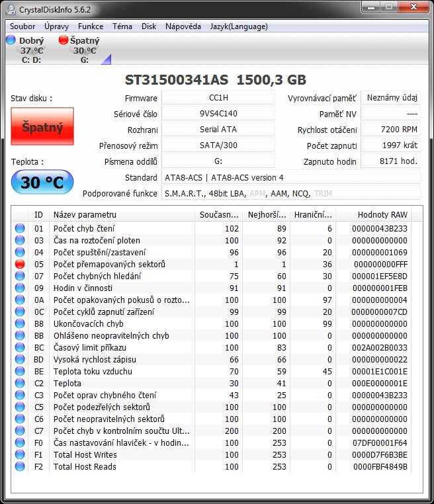434x504 pixels.
Task: Click status icon for Počet spuštění/zastavení
Action: (20, 252)
